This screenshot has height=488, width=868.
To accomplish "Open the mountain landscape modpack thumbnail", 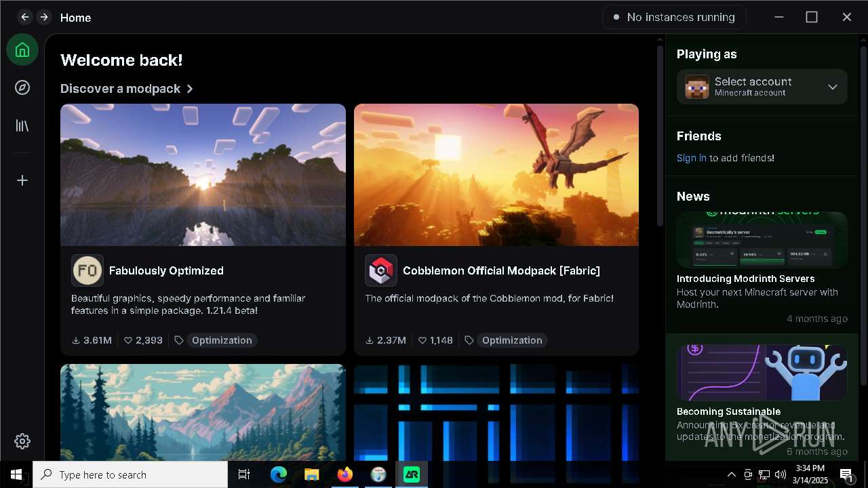I will coord(203,413).
